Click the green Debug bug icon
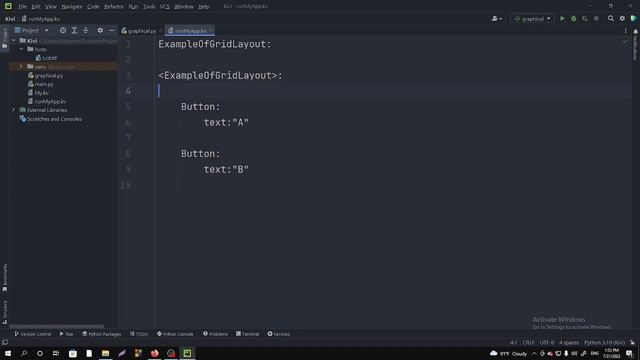 [x=573, y=19]
